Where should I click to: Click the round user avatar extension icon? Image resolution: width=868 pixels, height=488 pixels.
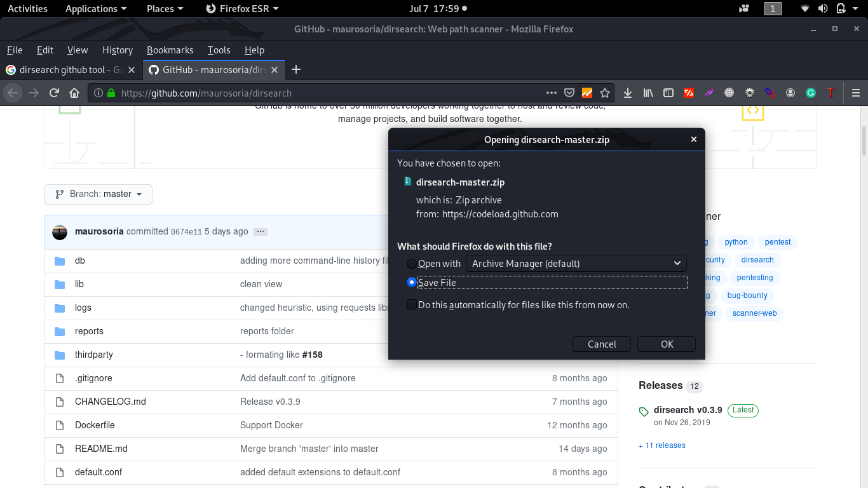[790, 93]
